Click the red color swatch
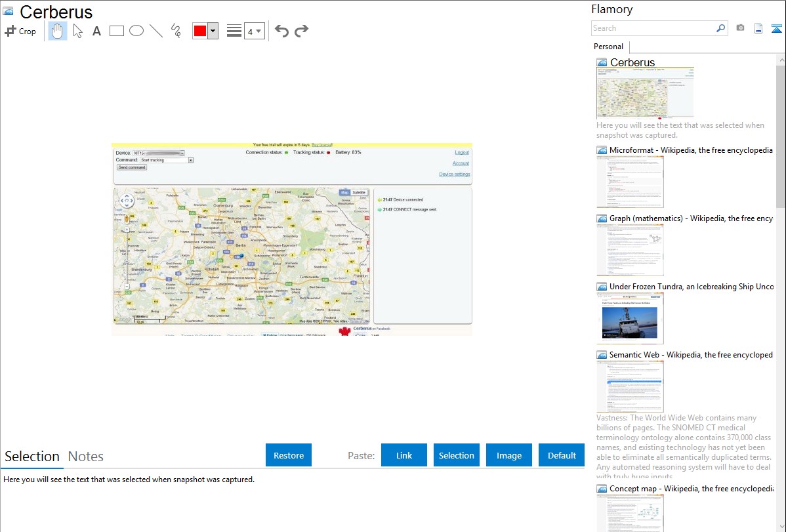This screenshot has width=786, height=532. 200,31
